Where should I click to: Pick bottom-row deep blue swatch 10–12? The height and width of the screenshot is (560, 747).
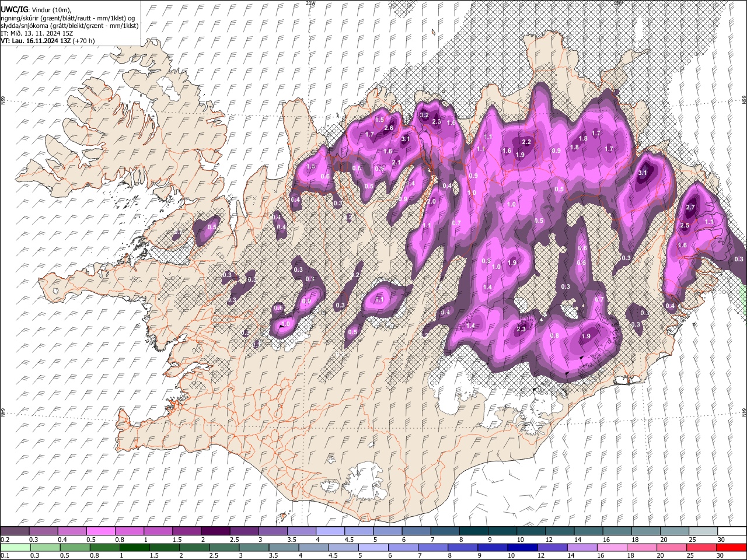coord(522,547)
